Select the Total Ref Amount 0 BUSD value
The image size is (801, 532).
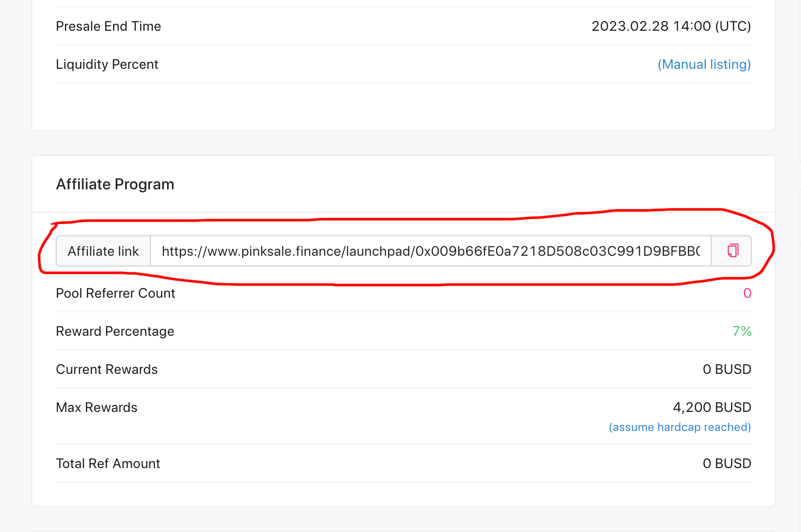pyautogui.click(x=727, y=464)
